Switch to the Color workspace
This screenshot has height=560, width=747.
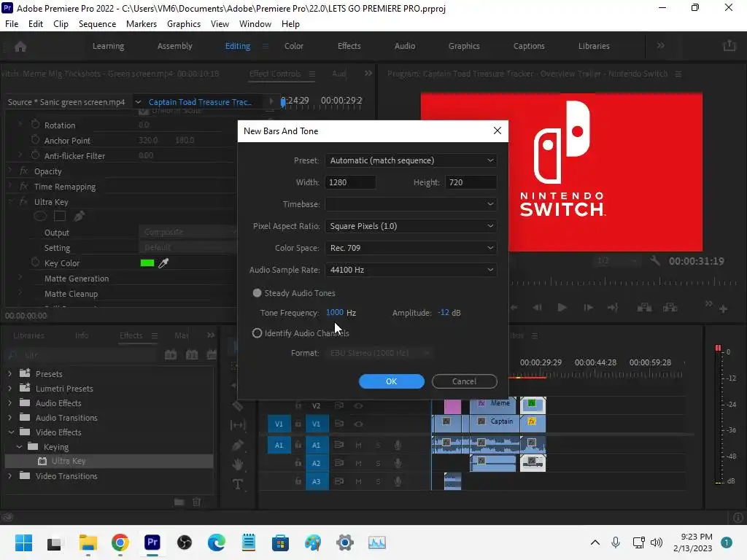294,46
